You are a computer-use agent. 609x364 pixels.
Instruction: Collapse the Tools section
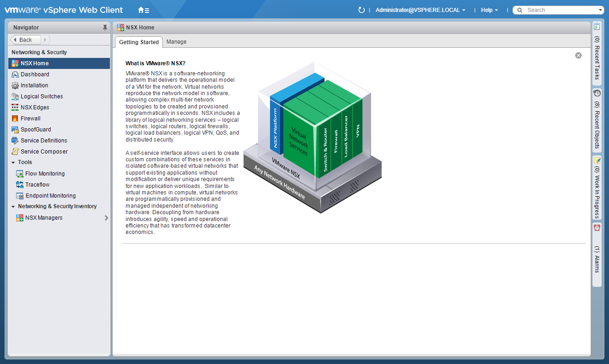point(13,162)
